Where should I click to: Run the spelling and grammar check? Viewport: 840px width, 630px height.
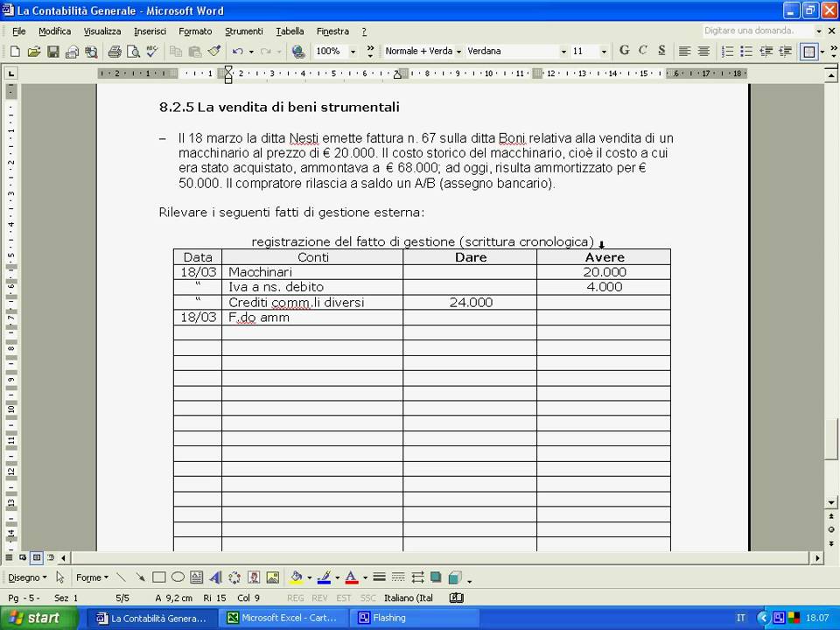(x=152, y=52)
